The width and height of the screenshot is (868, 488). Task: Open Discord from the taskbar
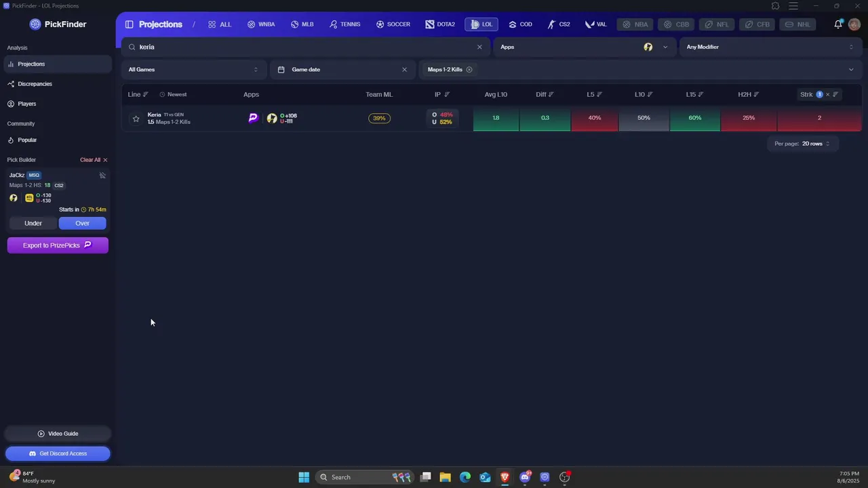tap(525, 477)
